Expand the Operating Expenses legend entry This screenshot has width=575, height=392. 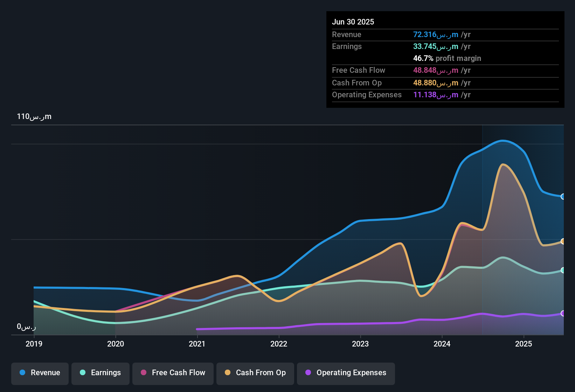[346, 373]
